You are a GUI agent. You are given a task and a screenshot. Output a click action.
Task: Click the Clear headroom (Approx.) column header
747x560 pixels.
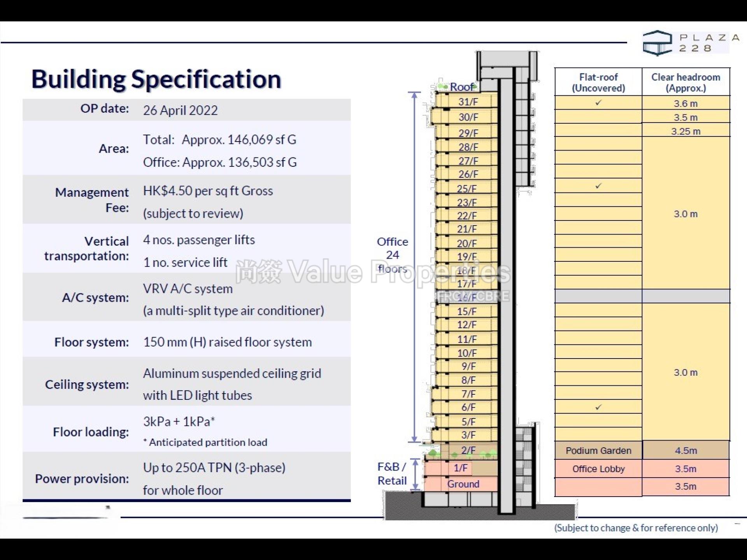click(x=686, y=82)
